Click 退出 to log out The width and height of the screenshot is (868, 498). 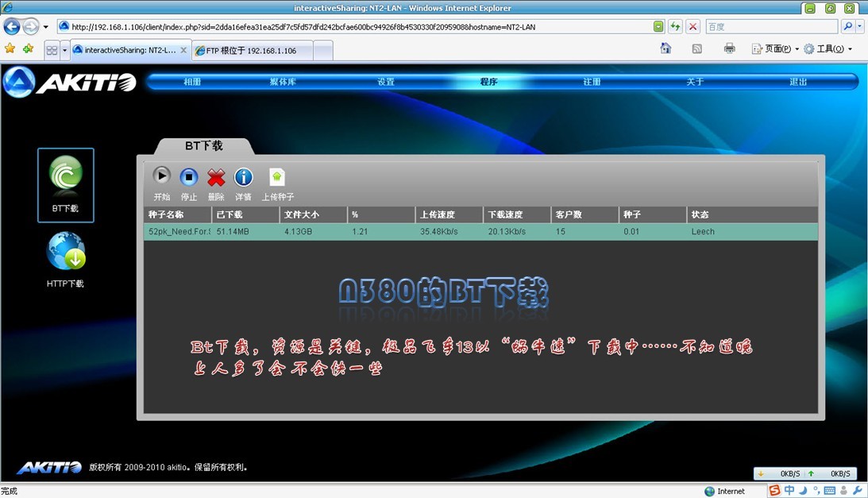pos(797,82)
